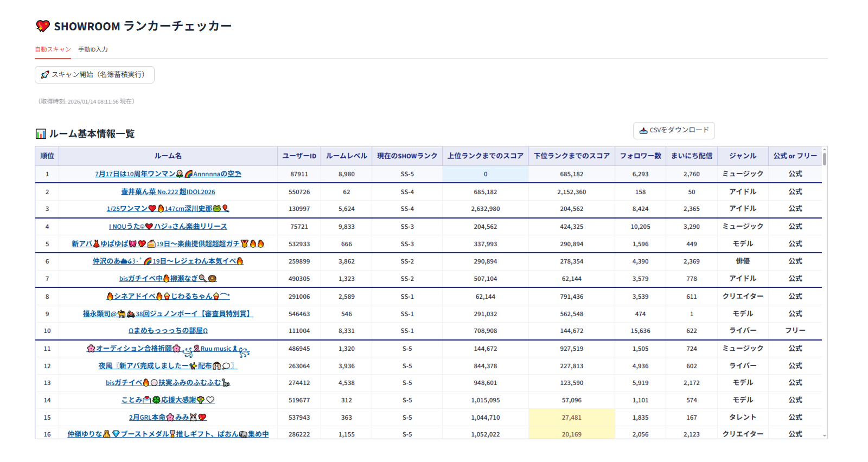Viewport: 868px width, 462px height.
Task: Visit the 1/25ワンマン 147cm room link
Action: [x=168, y=209]
